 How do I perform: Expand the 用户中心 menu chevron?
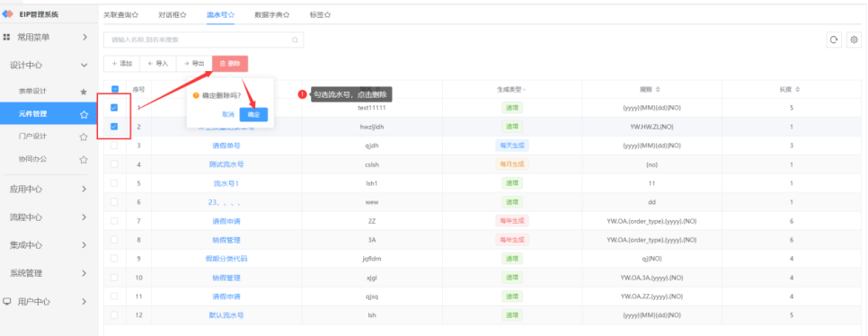84,302
